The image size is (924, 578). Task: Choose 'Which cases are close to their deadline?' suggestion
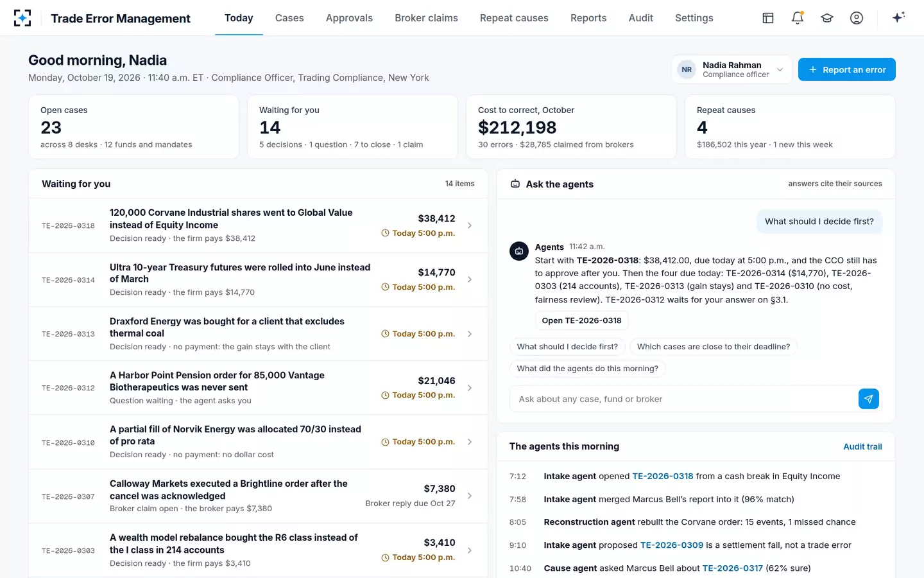pyautogui.click(x=714, y=347)
